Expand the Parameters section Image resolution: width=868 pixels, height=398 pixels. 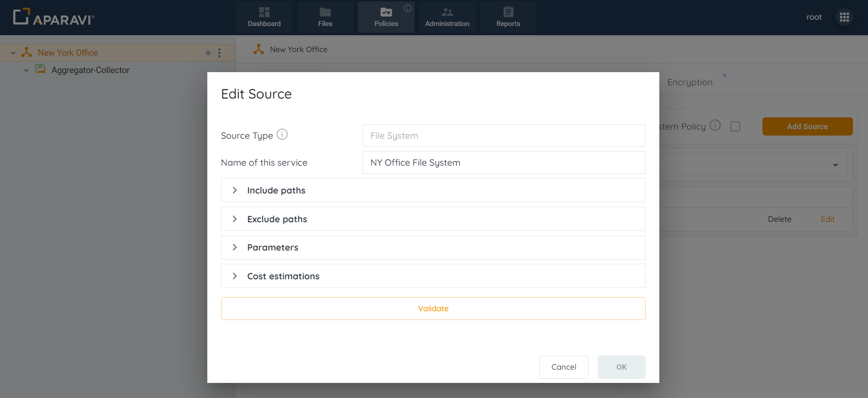tap(235, 247)
